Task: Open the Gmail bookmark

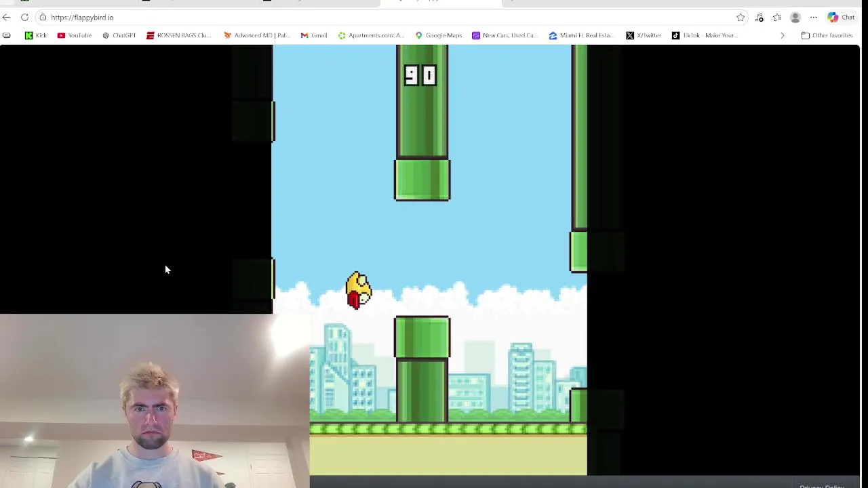Action: pos(314,35)
